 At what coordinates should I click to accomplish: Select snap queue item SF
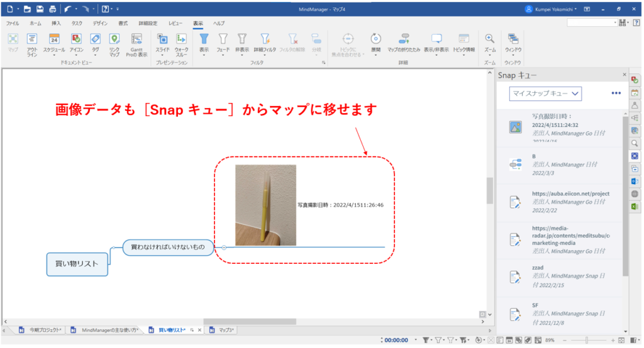pyautogui.click(x=559, y=314)
